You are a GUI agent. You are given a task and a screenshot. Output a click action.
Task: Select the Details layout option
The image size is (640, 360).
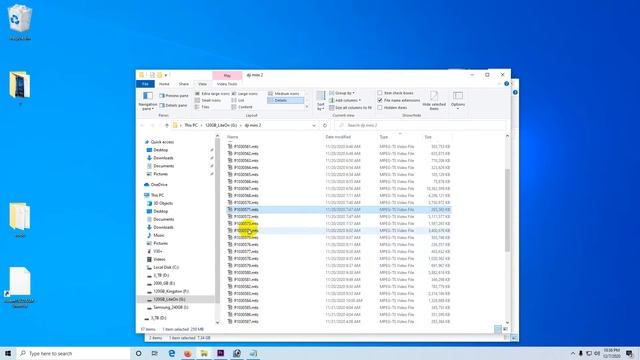pos(285,100)
